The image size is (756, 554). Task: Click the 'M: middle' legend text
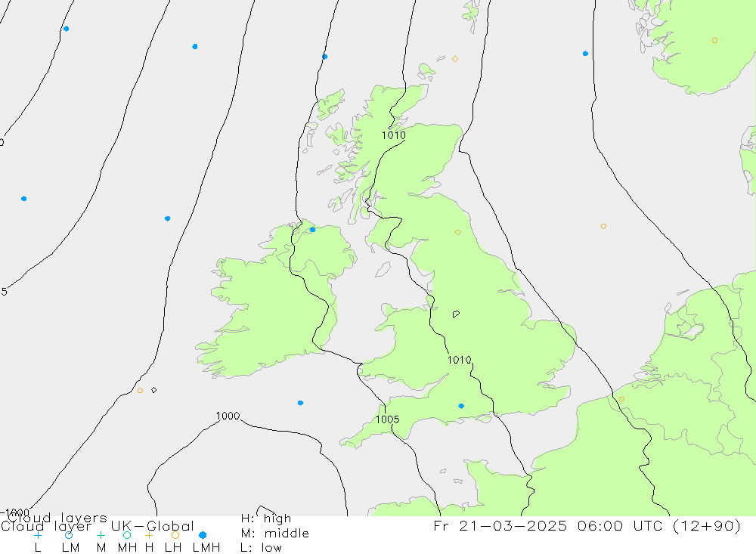click(x=275, y=534)
